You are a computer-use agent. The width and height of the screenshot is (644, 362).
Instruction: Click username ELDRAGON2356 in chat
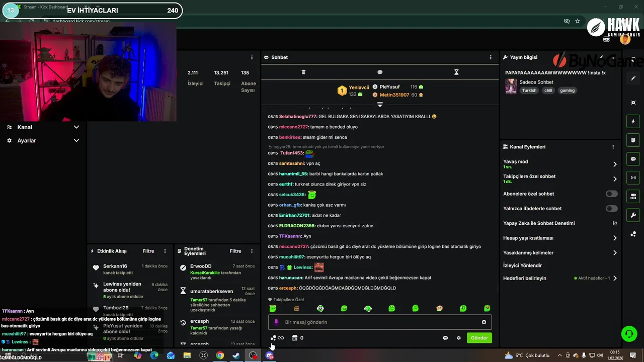pyautogui.click(x=297, y=226)
